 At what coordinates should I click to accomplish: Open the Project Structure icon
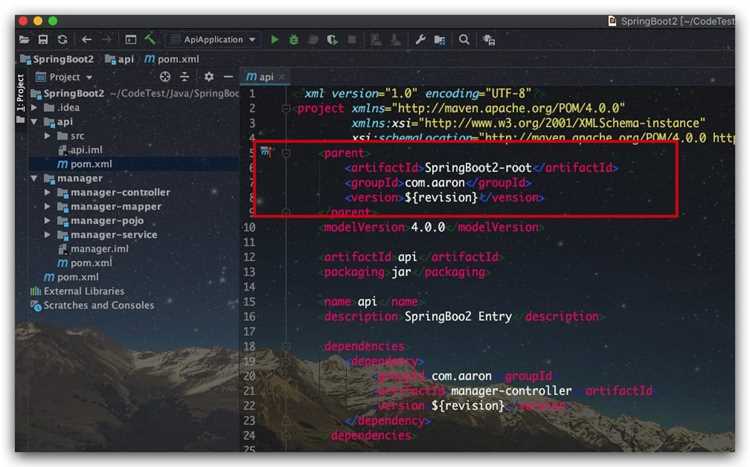click(x=440, y=40)
